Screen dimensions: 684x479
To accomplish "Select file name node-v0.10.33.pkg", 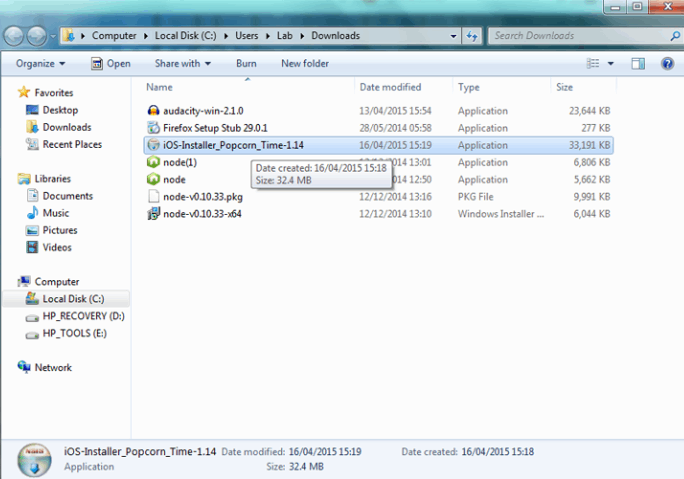I will pyautogui.click(x=203, y=197).
